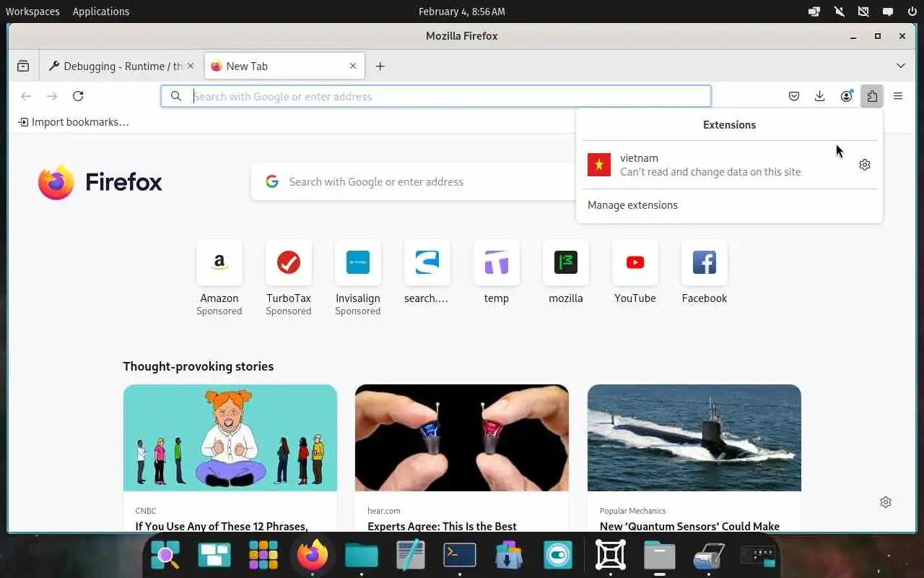
Task: Open the Popular Mechanics submarine story image
Action: coord(694,438)
